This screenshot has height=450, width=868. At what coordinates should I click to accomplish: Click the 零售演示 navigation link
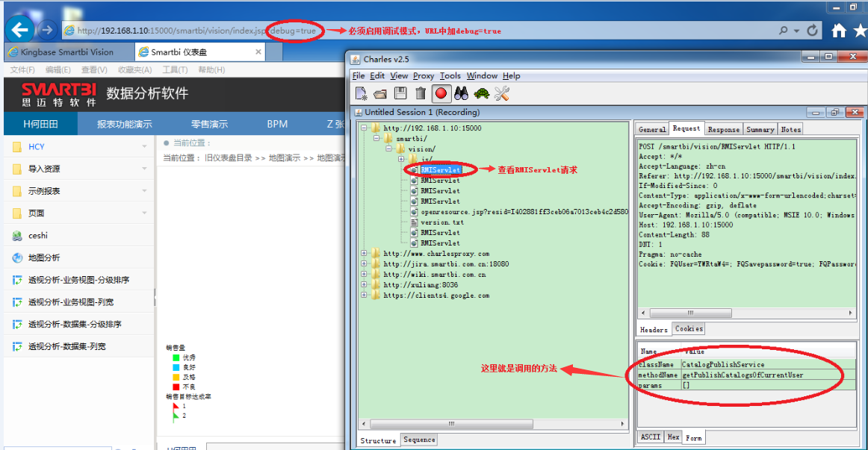tap(210, 124)
